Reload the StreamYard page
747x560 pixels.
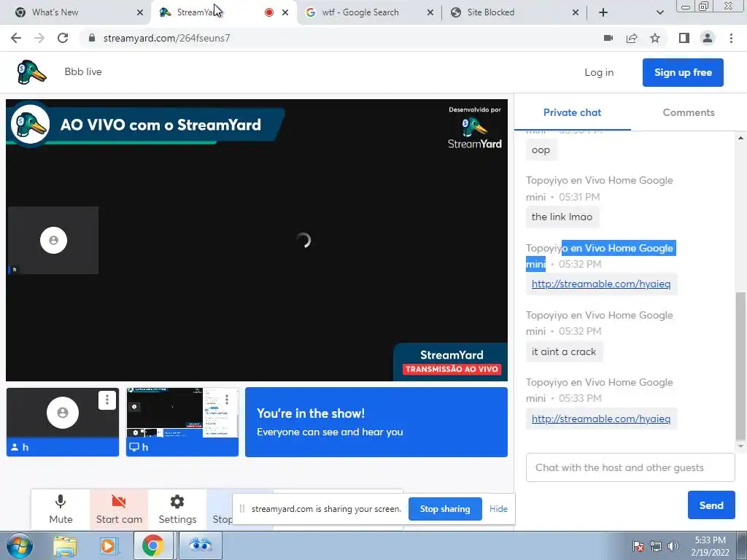[63, 38]
